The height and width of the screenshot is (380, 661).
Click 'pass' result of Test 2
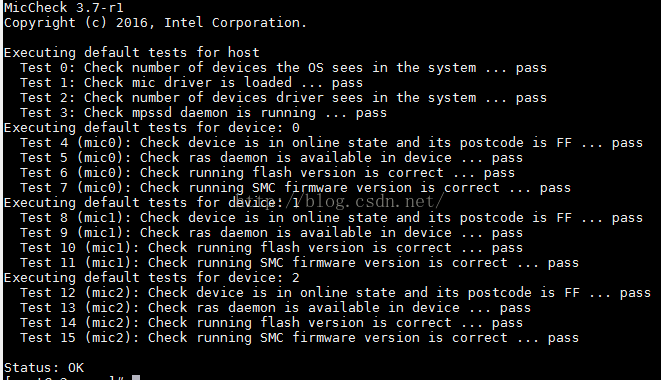(531, 99)
